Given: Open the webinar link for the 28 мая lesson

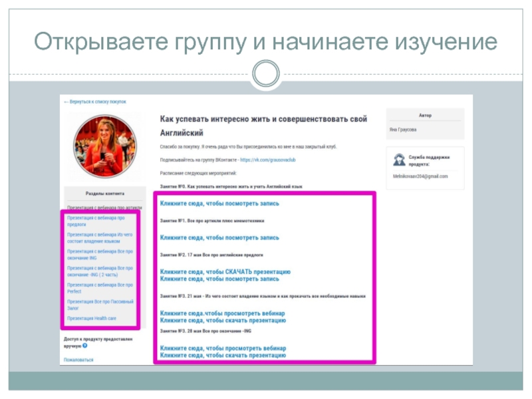Looking at the screenshot, I should 223,348.
